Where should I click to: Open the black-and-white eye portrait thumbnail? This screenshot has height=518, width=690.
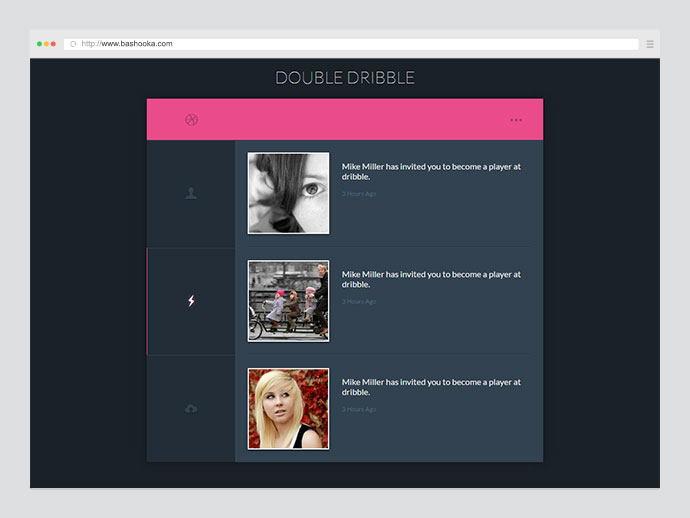[x=288, y=193]
